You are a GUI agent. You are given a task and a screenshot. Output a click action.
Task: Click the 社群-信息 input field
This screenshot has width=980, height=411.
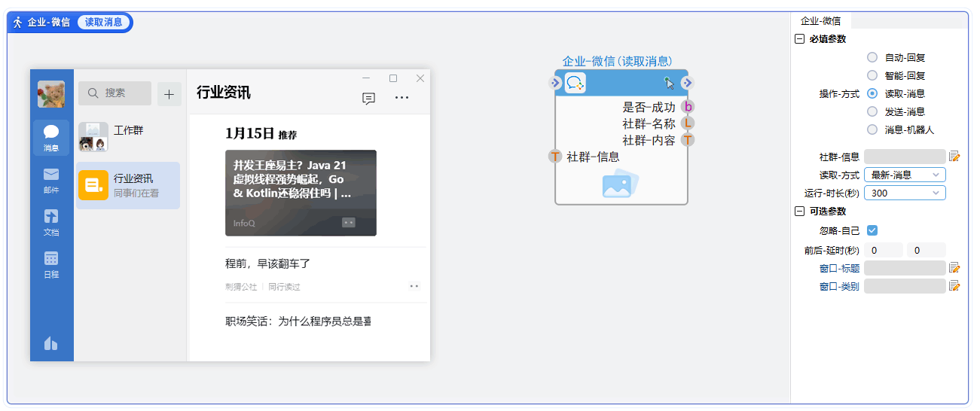(x=905, y=157)
